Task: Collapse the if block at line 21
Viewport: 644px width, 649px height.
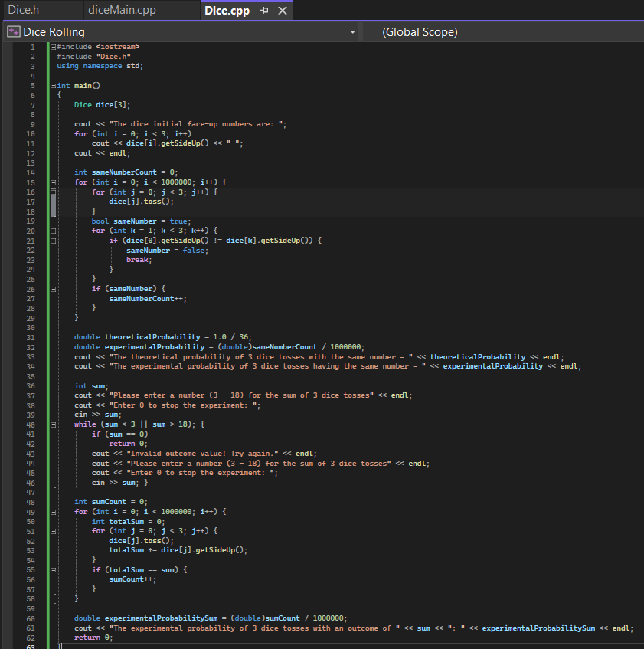Action: [x=54, y=241]
